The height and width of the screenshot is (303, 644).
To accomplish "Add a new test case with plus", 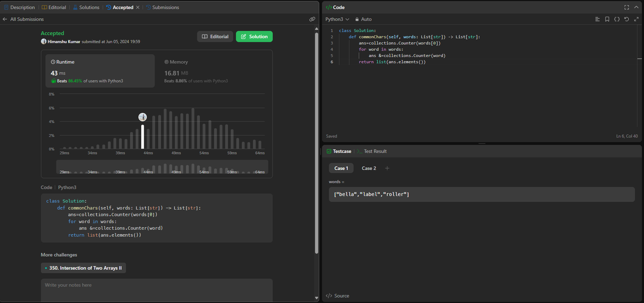I will pyautogui.click(x=387, y=168).
